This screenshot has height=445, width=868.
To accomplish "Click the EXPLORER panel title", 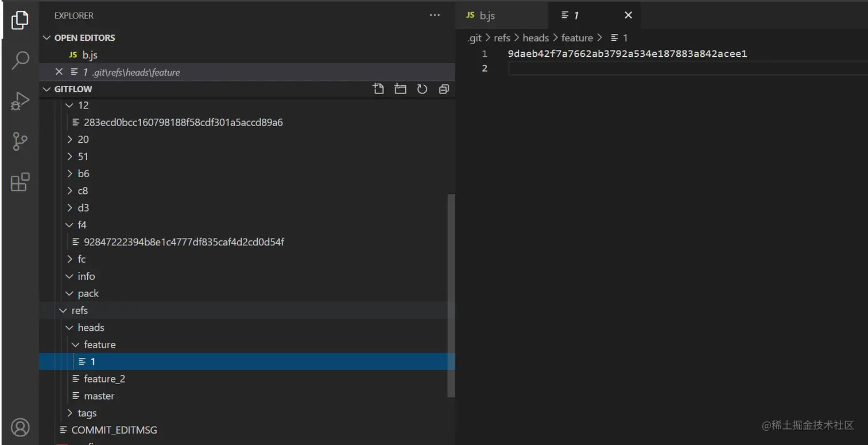I will click(x=74, y=15).
